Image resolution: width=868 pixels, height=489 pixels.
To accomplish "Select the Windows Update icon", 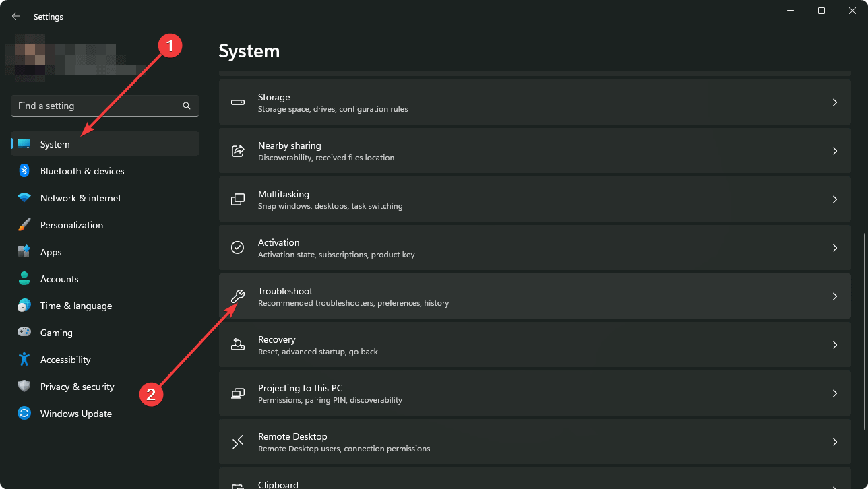I will click(24, 414).
